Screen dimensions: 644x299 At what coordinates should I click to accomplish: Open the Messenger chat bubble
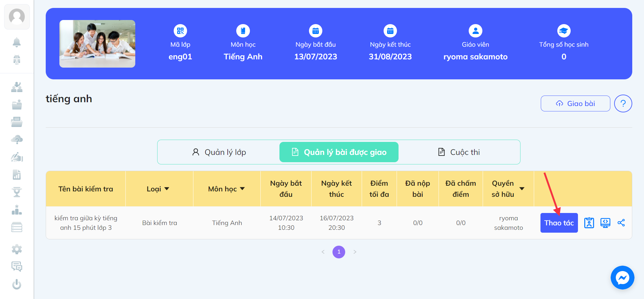pyautogui.click(x=622, y=278)
